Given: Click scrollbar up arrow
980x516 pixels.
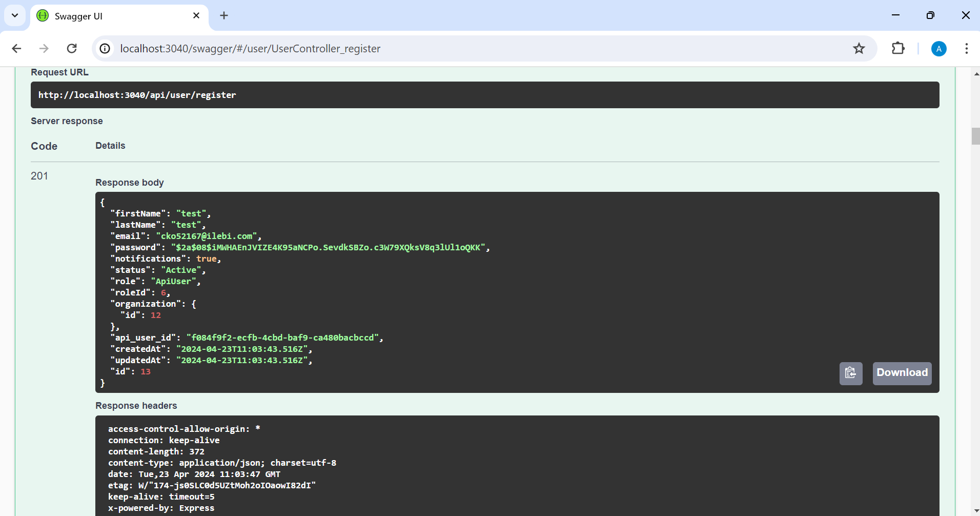Looking at the screenshot, I should pyautogui.click(x=975, y=74).
